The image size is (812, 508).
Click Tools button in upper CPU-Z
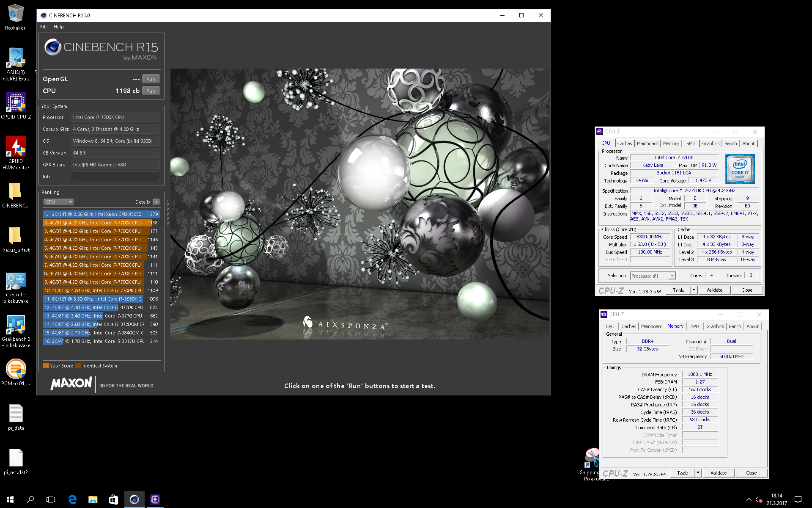[678, 290]
